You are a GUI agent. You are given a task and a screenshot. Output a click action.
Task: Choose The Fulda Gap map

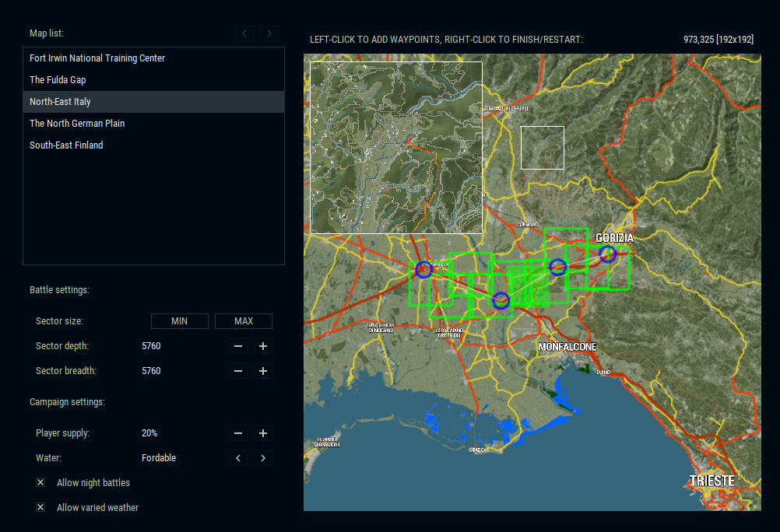58,80
